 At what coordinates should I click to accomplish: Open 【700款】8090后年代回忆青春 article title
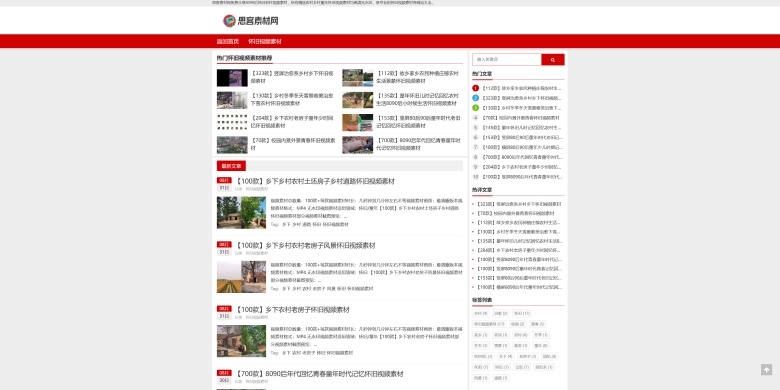click(x=319, y=374)
